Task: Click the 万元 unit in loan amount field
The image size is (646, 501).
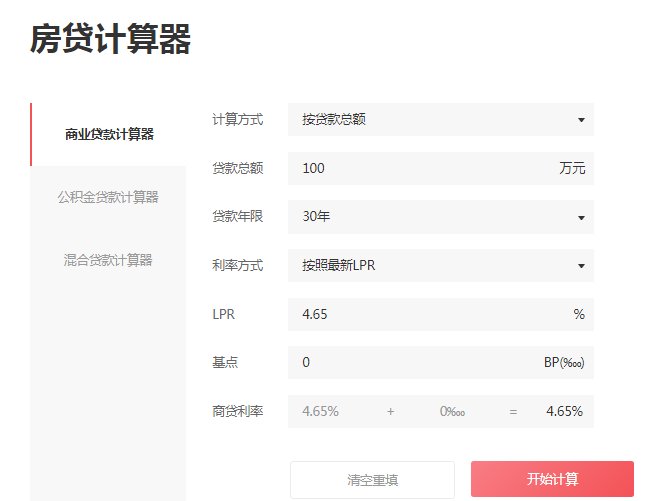Action: click(572, 168)
